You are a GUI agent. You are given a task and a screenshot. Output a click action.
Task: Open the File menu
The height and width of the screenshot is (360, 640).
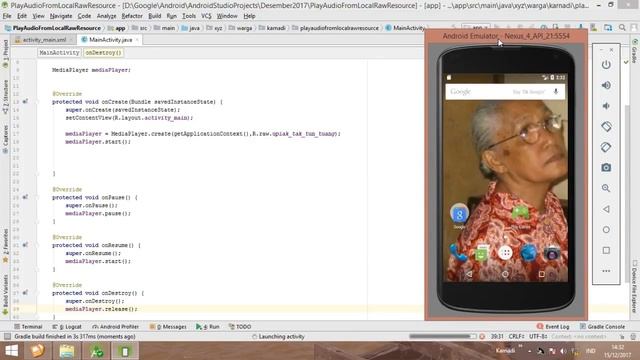(7, 16)
